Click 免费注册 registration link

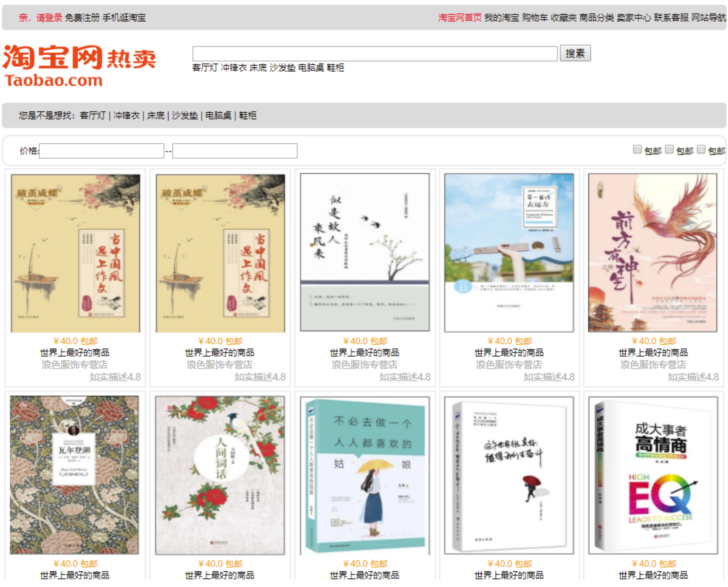point(82,17)
